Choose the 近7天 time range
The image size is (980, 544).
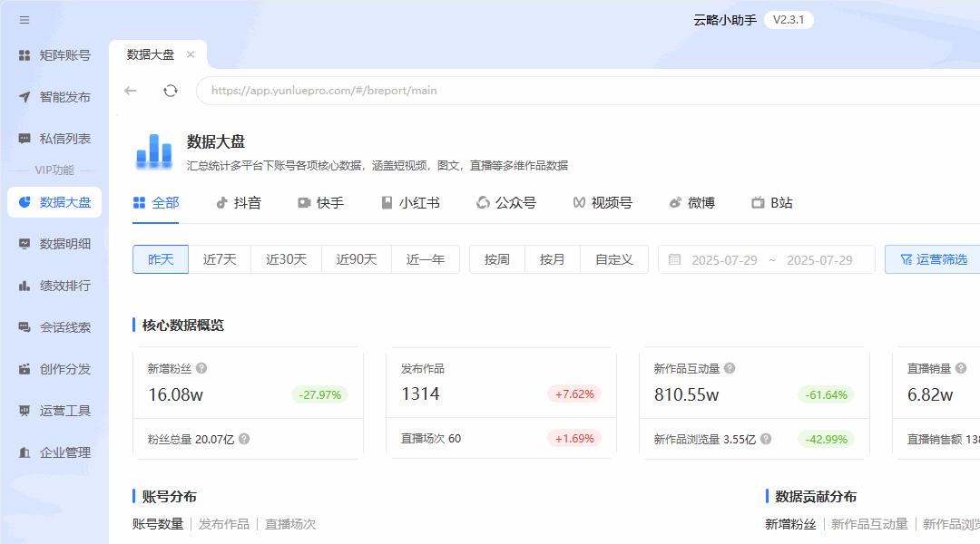(x=220, y=259)
